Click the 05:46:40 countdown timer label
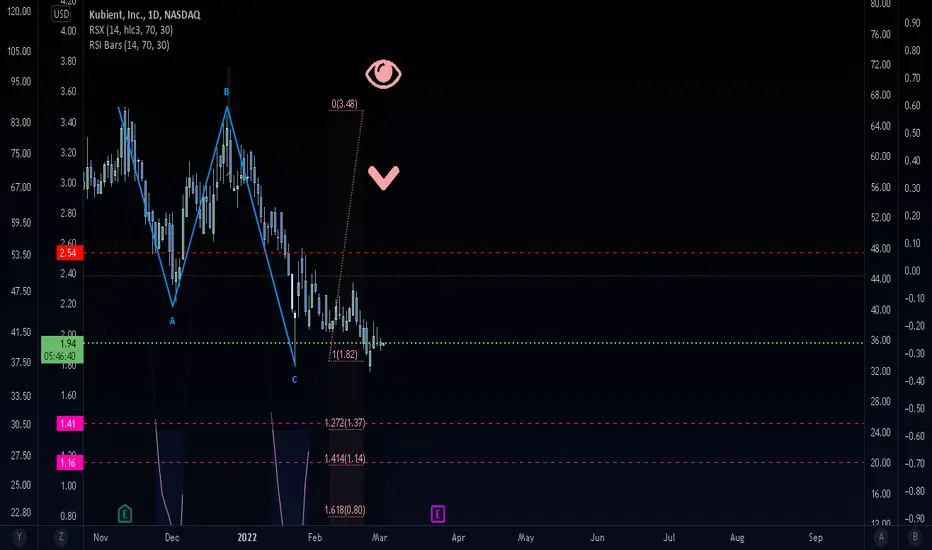This screenshot has width=932, height=550. 59,357
